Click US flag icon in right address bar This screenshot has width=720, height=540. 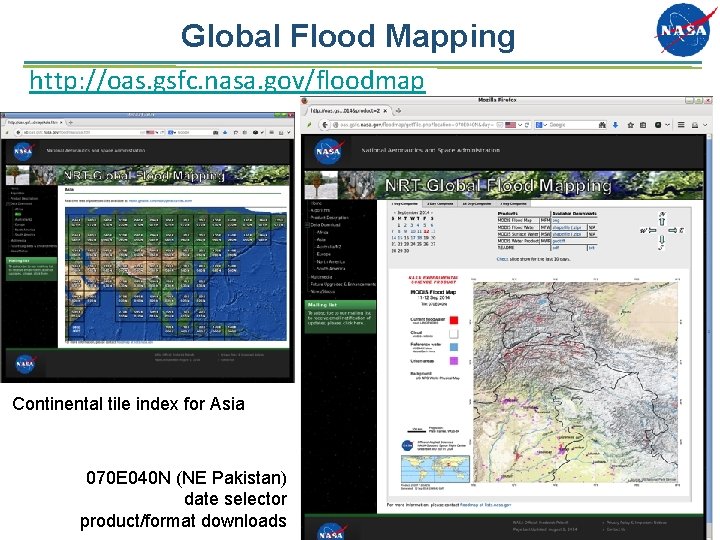coord(511,125)
